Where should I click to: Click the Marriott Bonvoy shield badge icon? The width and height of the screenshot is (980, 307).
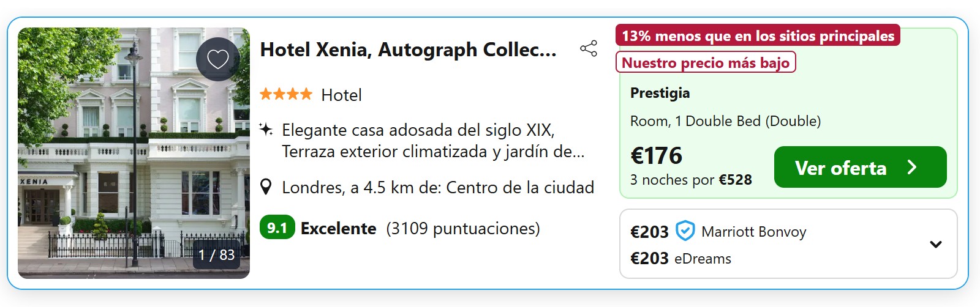point(685,231)
